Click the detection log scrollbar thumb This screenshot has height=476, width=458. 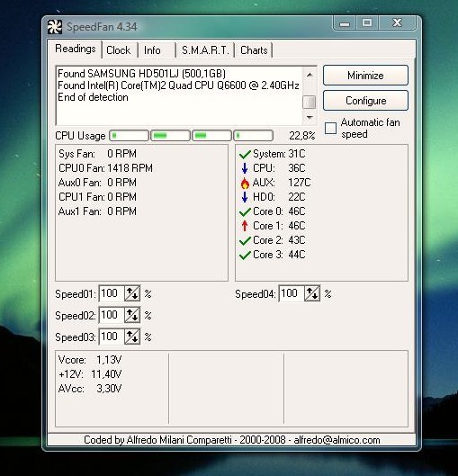coord(310,102)
